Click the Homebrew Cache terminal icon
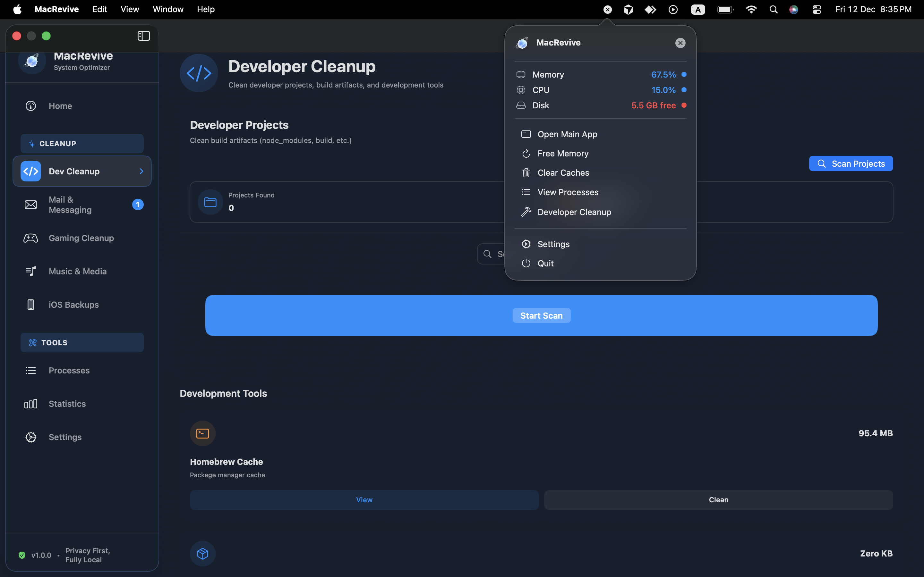 [202, 433]
